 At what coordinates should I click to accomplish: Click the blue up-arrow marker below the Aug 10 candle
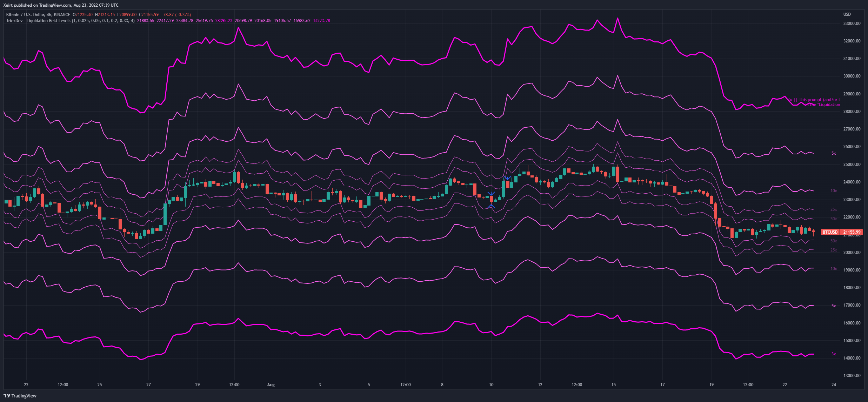pyautogui.click(x=491, y=206)
